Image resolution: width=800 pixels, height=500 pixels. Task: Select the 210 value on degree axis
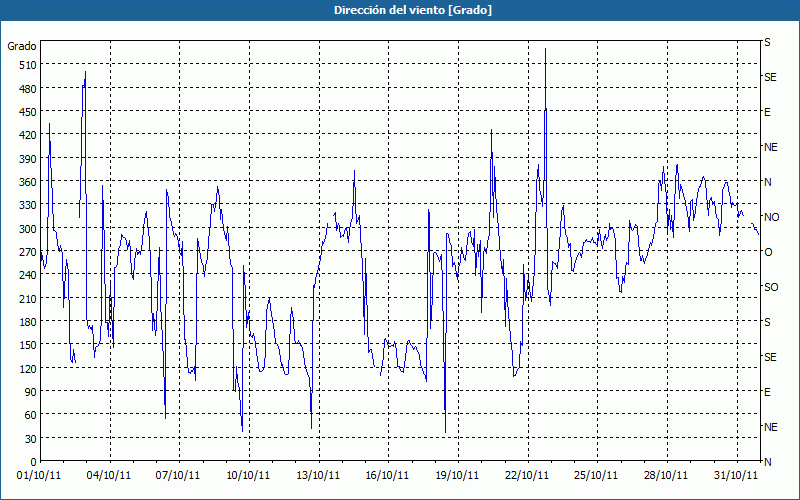pos(28,298)
